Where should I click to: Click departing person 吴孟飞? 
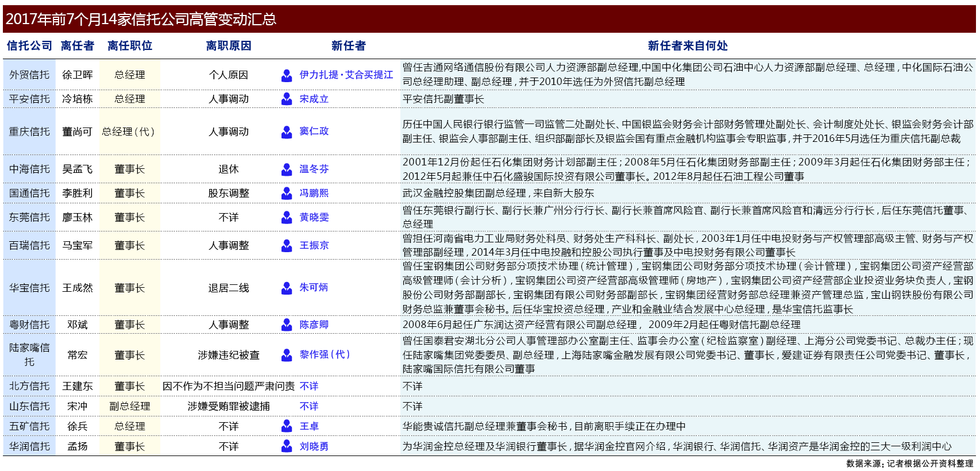coord(78,169)
